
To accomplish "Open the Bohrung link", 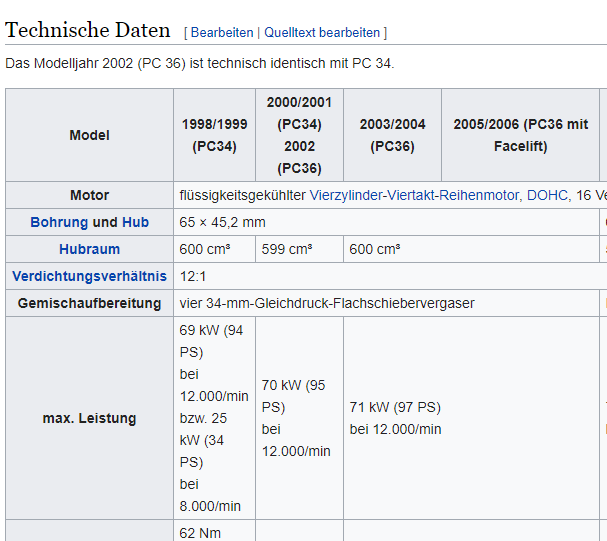I will tap(59, 222).
